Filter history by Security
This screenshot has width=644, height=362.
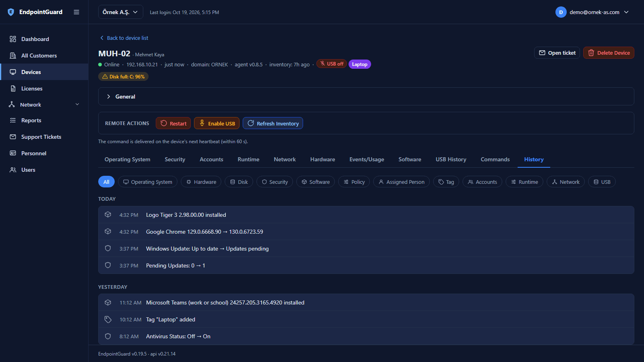click(x=275, y=182)
